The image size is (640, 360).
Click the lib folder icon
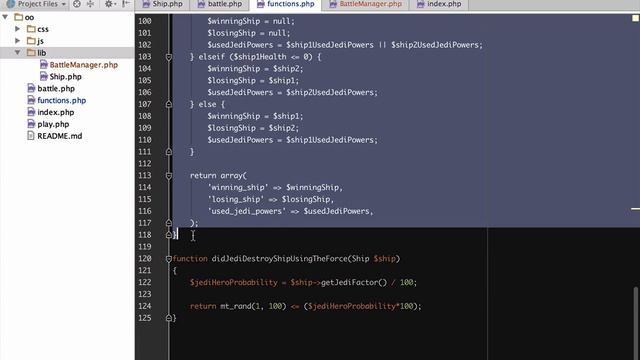tap(31, 52)
